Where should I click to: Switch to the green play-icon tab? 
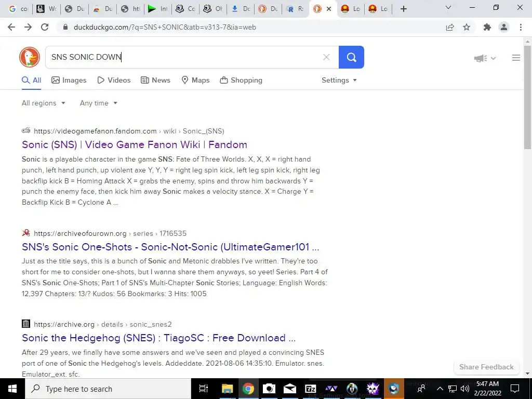tap(157, 9)
